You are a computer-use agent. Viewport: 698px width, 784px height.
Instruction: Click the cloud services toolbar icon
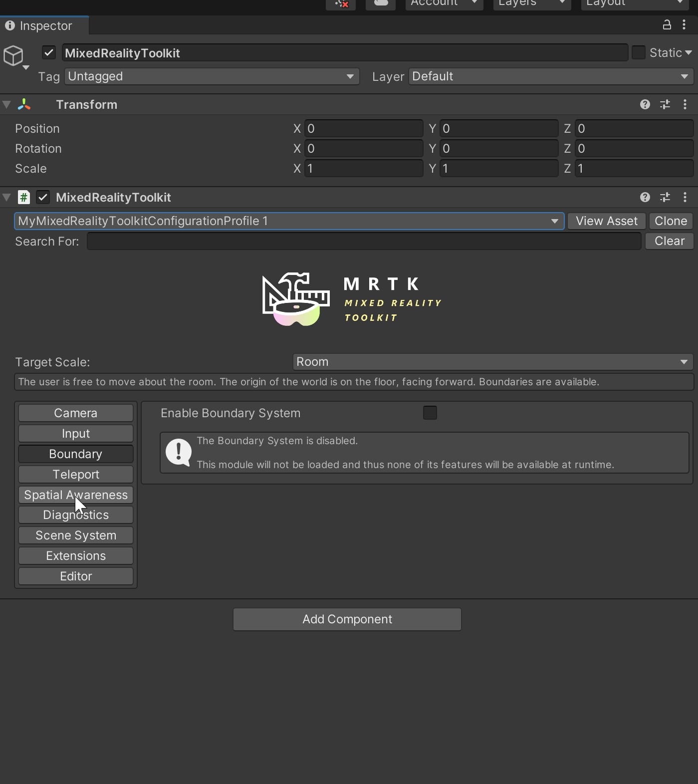tap(381, 3)
